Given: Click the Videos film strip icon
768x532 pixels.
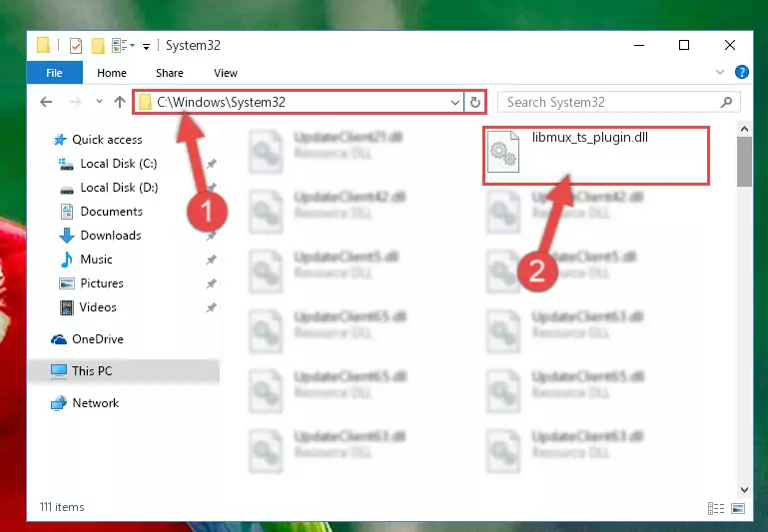Looking at the screenshot, I should click(x=67, y=307).
